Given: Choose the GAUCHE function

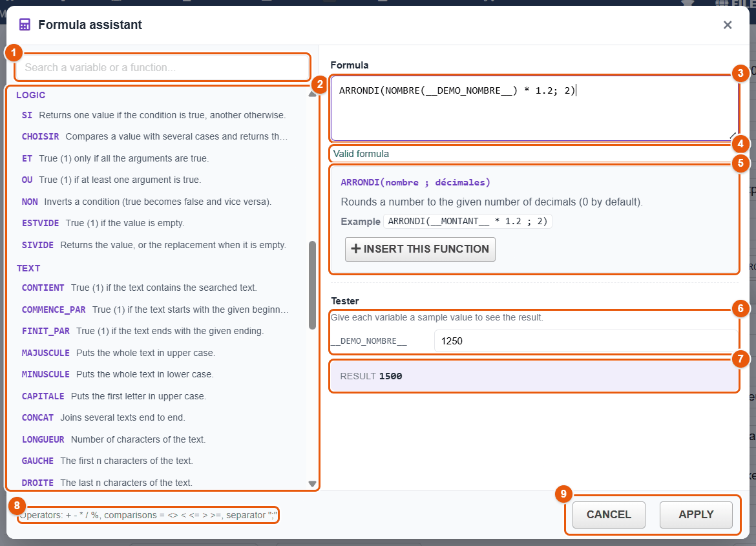Looking at the screenshot, I should [107, 461].
